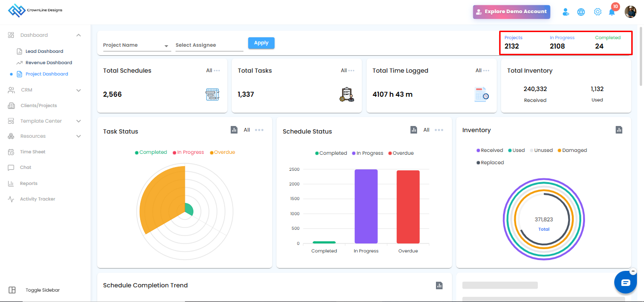Click the Inventory chart type icon

point(619,130)
